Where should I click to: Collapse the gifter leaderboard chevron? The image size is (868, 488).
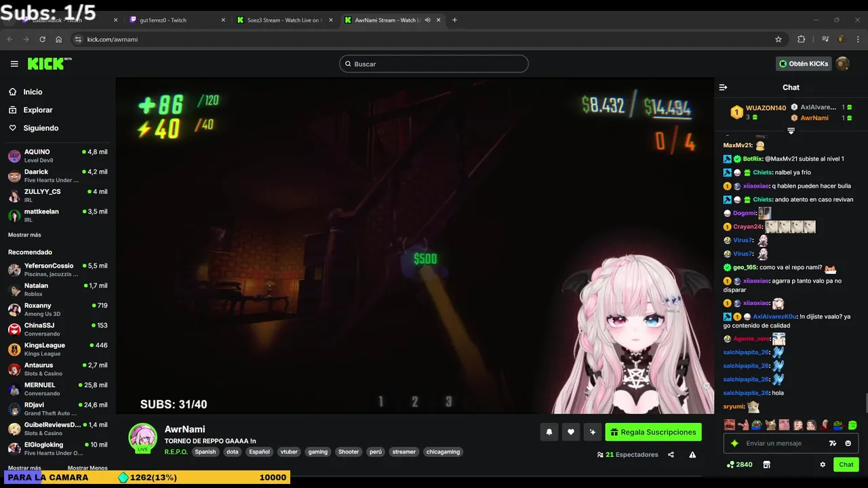pos(791,131)
